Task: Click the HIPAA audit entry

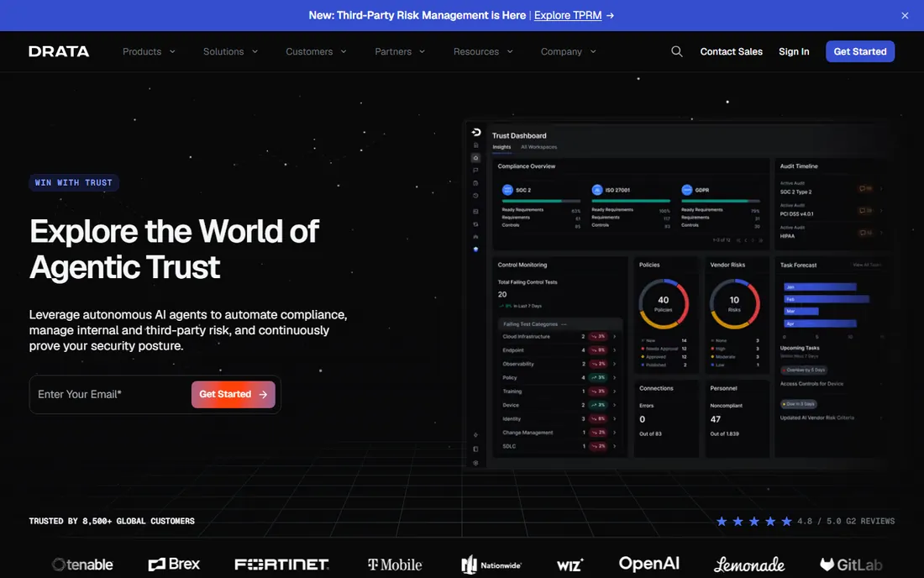Action: click(831, 233)
